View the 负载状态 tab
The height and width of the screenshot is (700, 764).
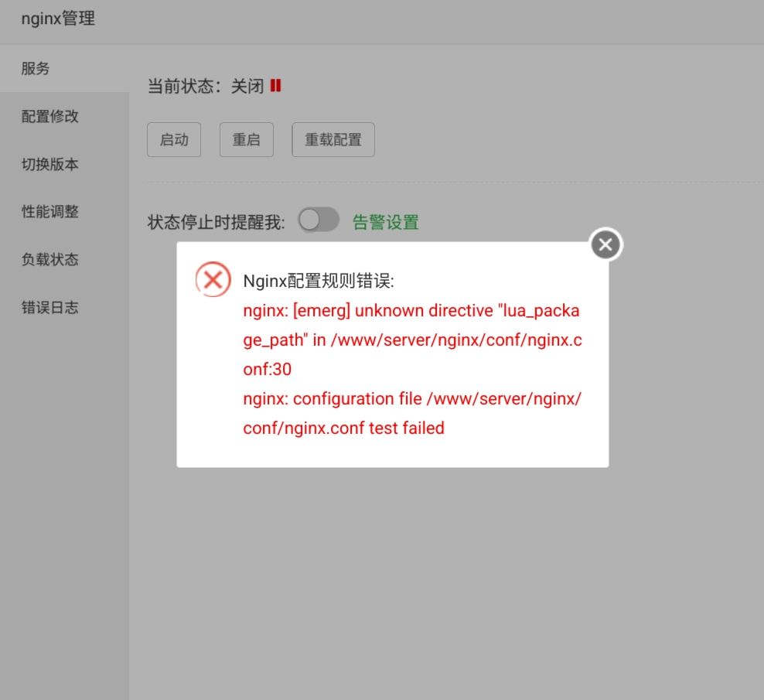coord(64,259)
